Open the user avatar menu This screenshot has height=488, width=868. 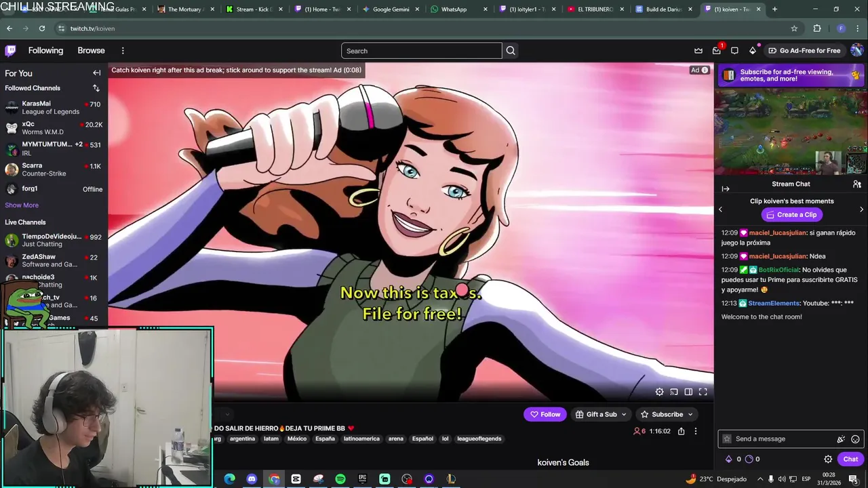point(856,51)
